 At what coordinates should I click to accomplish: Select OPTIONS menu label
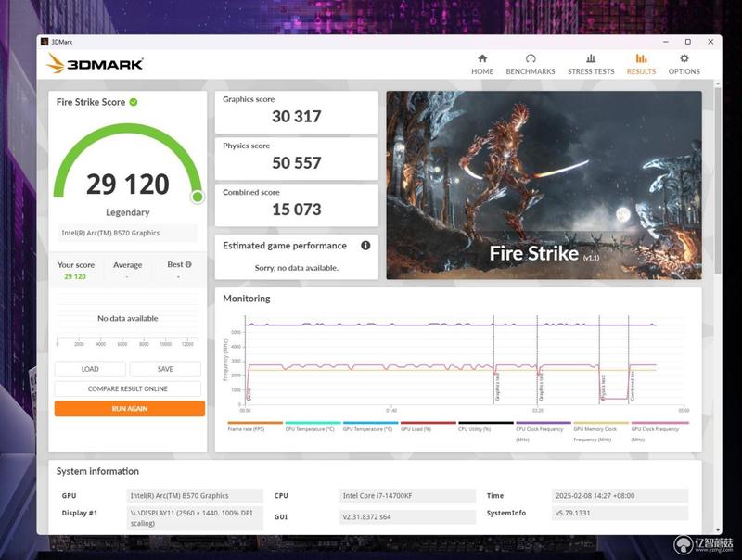pos(684,71)
